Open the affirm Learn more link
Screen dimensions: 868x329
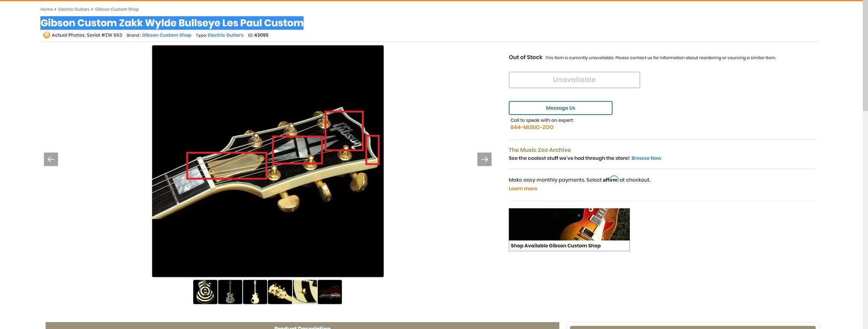[x=523, y=188]
